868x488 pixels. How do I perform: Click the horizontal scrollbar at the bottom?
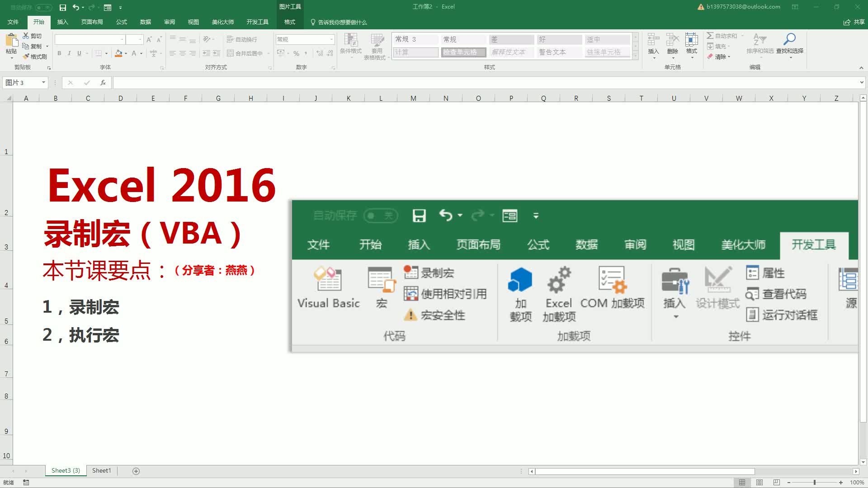[x=645, y=471]
